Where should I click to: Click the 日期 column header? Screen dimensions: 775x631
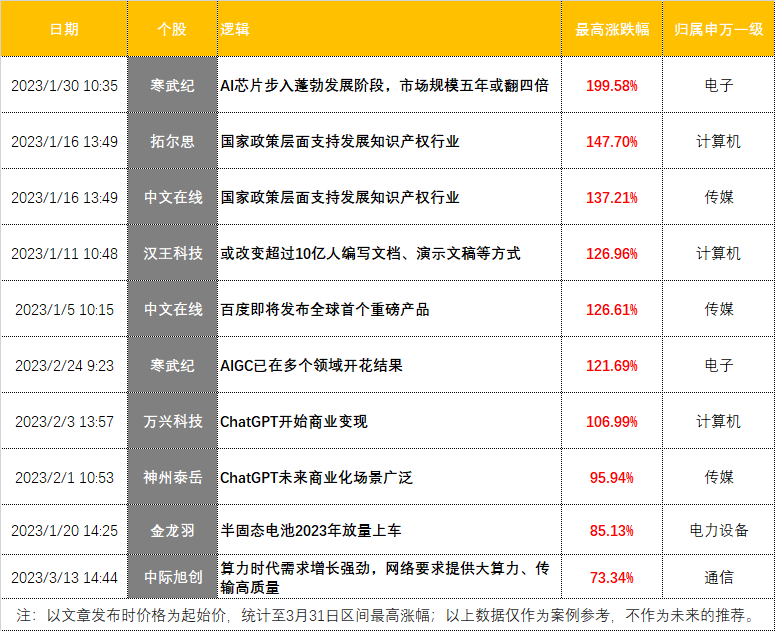pyautogui.click(x=64, y=29)
